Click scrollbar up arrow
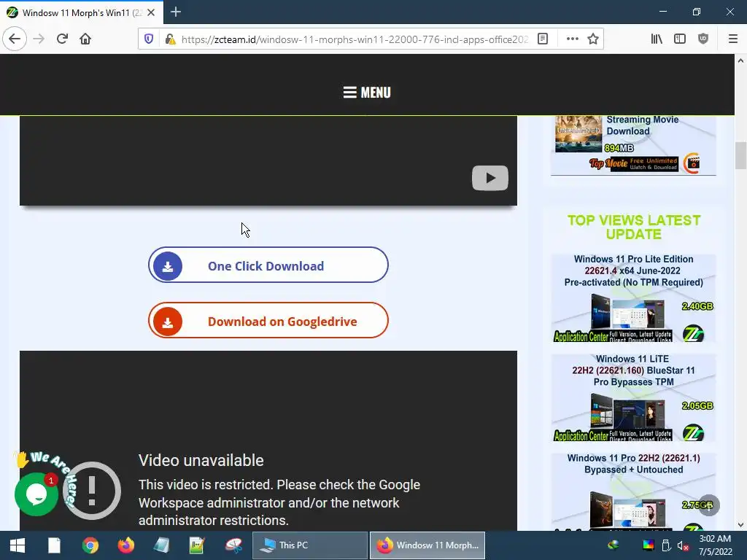The image size is (747, 560). [740, 61]
